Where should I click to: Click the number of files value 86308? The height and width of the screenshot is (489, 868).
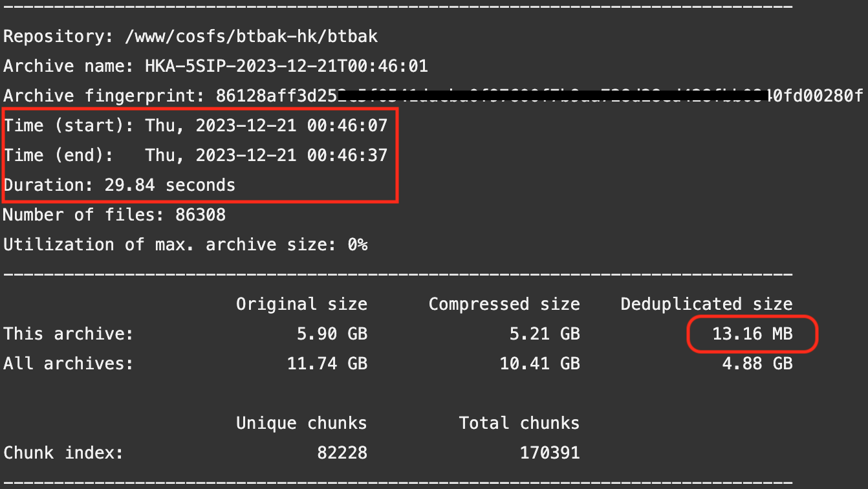[x=200, y=215]
